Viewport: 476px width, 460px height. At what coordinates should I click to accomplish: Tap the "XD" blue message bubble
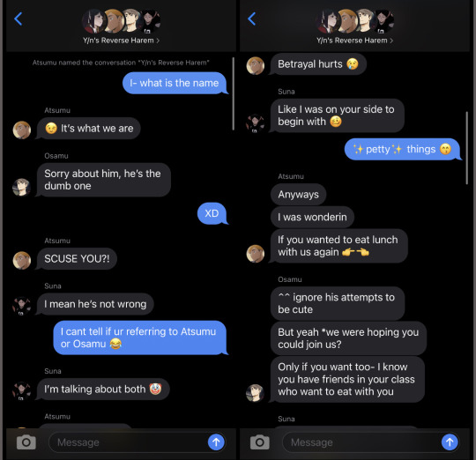212,213
